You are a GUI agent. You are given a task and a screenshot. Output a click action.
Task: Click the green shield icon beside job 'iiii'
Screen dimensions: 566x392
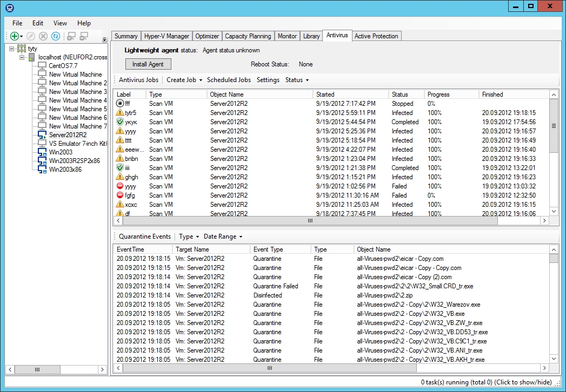coord(120,168)
